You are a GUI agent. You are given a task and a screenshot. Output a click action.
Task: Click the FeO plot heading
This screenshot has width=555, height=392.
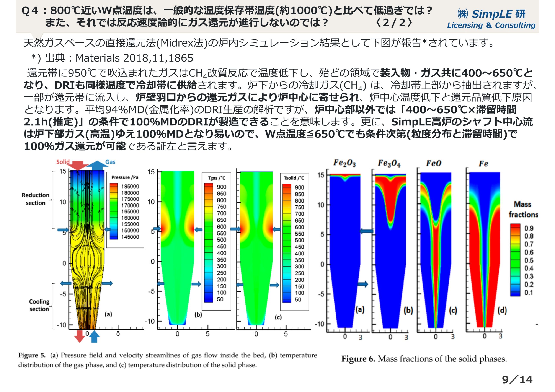click(x=433, y=163)
